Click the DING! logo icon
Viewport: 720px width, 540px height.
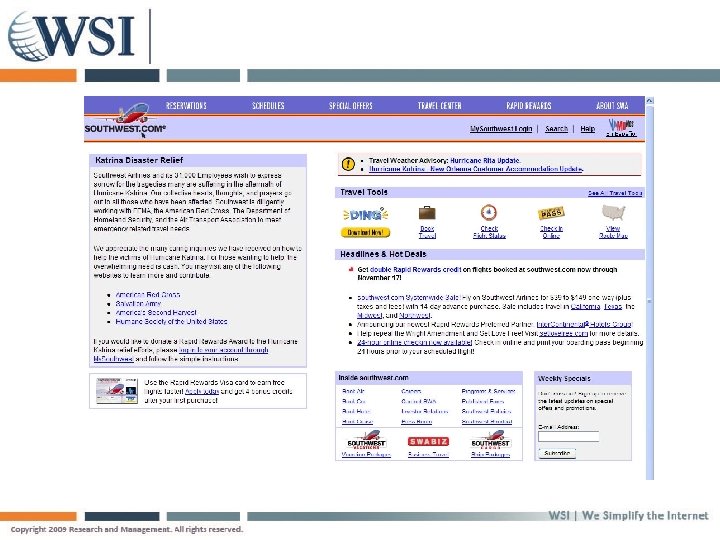[x=366, y=214]
